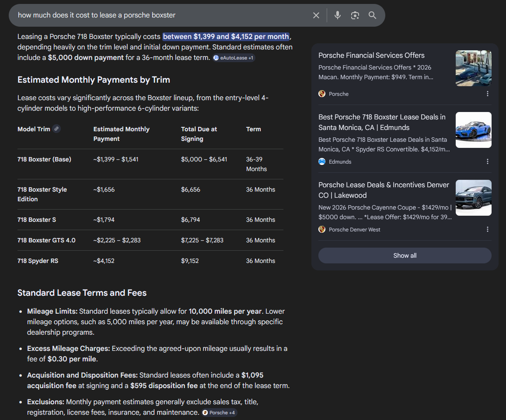Click the '$6,656' due at signing cell

point(190,189)
